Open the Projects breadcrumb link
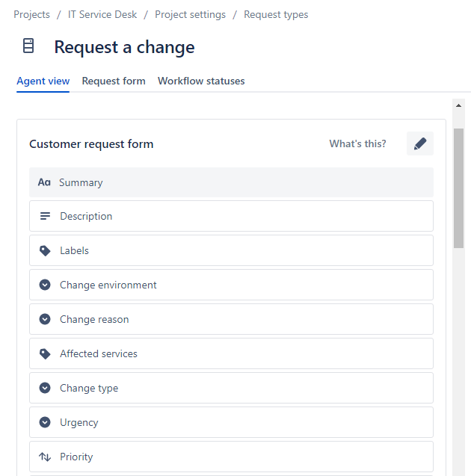Image resolution: width=471 pixels, height=476 pixels. pos(32,15)
